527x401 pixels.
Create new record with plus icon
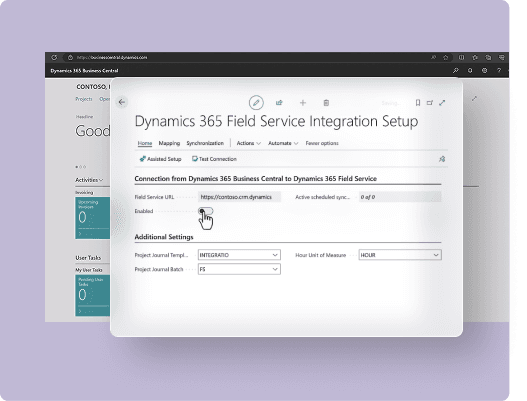point(303,103)
